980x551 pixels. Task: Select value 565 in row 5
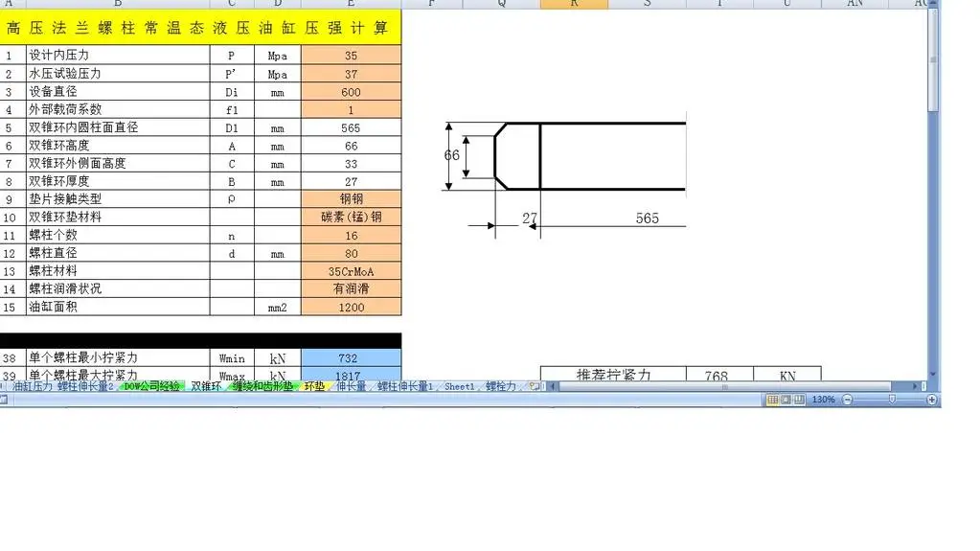[x=352, y=127]
